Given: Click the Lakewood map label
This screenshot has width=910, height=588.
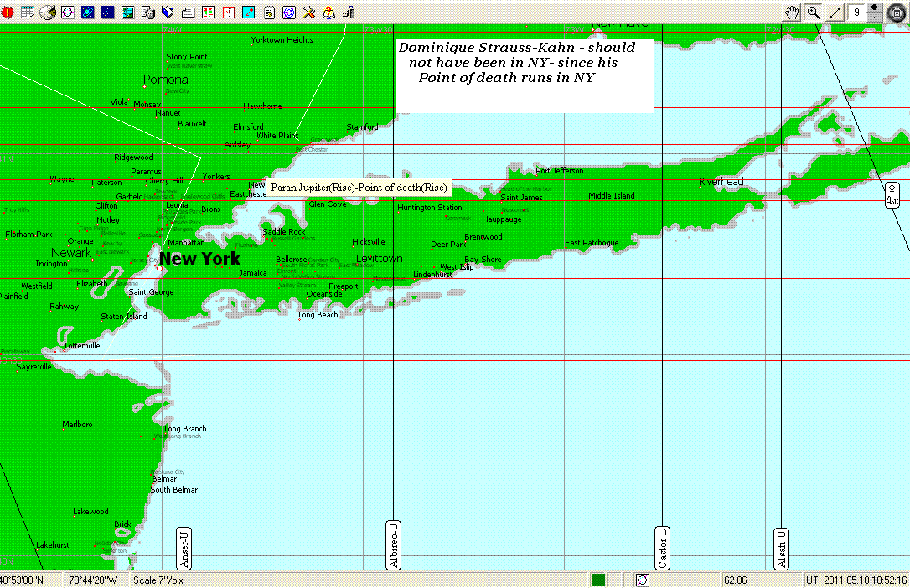Looking at the screenshot, I should [x=91, y=512].
